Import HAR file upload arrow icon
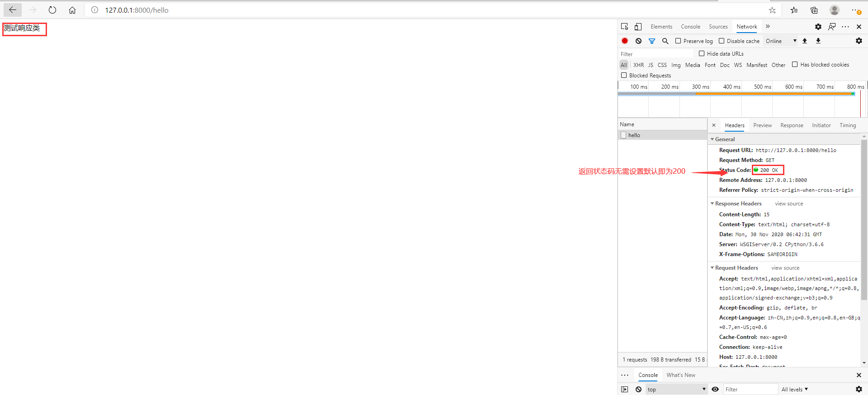 click(x=805, y=41)
